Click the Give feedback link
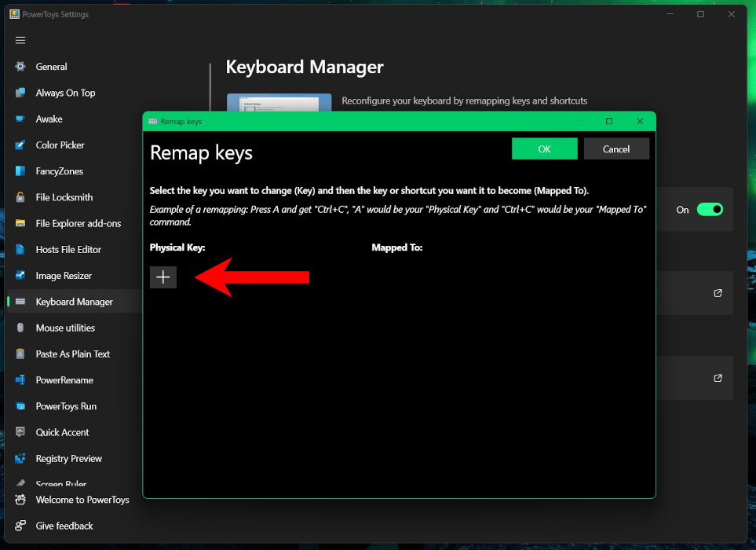 click(x=63, y=526)
